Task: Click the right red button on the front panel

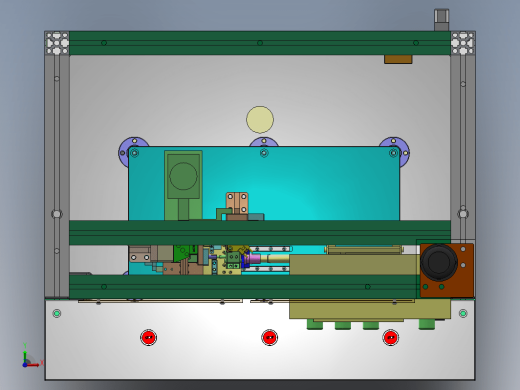Action: click(390, 337)
